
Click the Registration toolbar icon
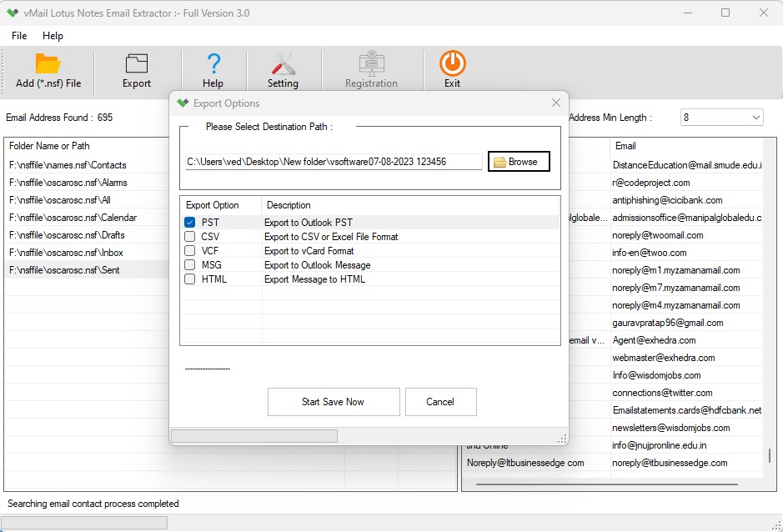coord(372,63)
